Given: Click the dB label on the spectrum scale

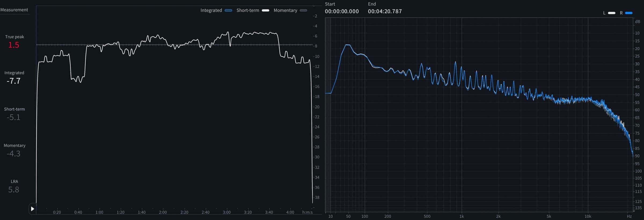Looking at the screenshot, I should 638,21.
